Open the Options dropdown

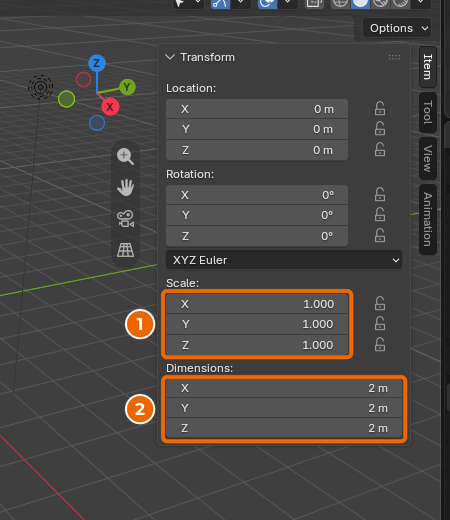397,28
